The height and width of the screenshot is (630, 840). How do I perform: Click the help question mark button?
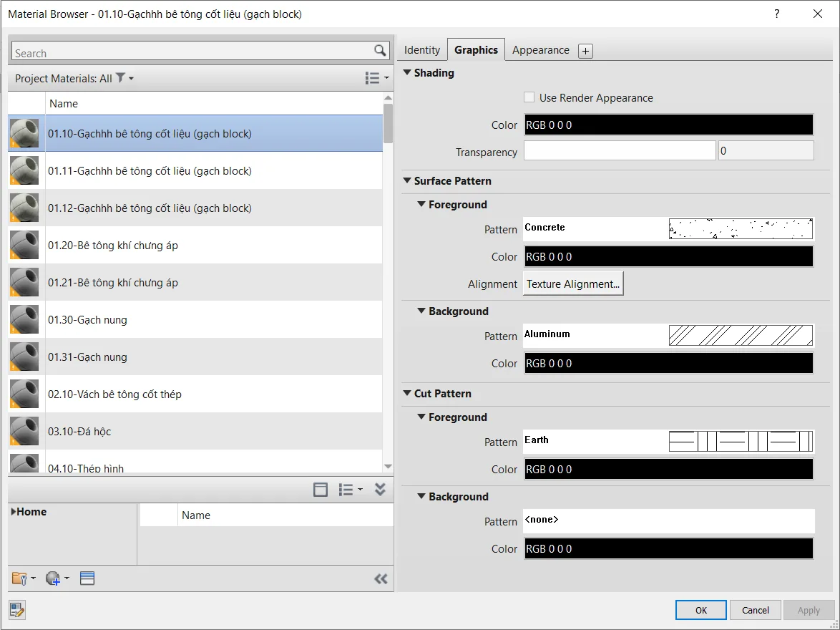click(777, 14)
